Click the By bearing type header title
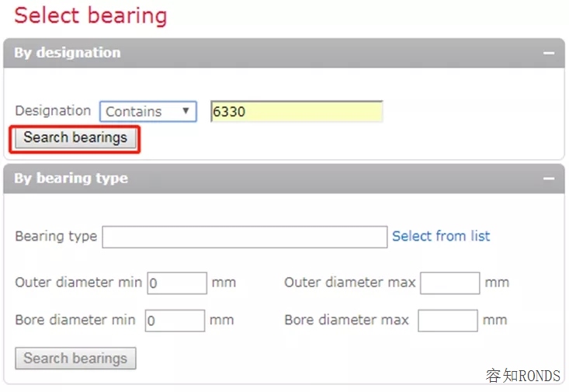The width and height of the screenshot is (569, 392). pos(71,179)
